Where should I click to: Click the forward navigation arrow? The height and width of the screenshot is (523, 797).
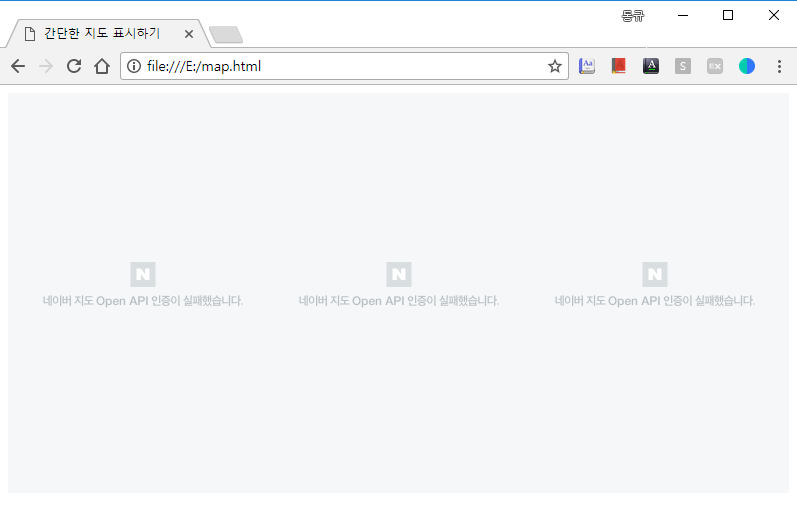(46, 66)
